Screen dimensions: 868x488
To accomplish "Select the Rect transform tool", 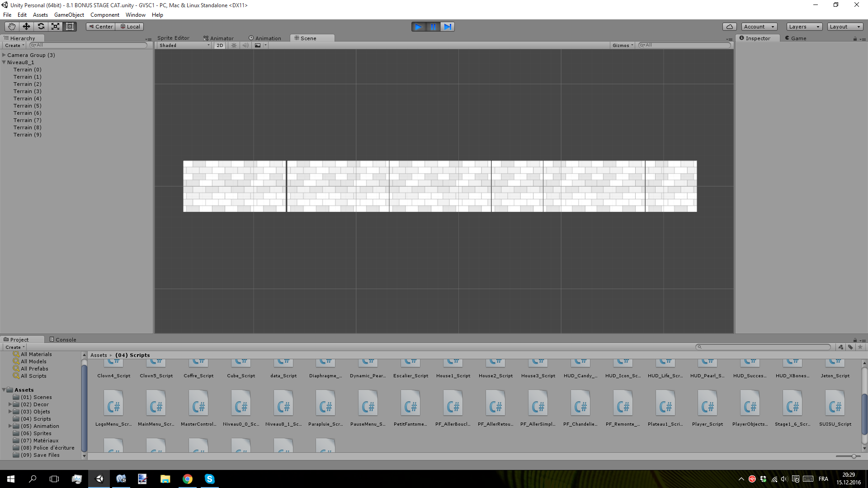I will point(69,26).
